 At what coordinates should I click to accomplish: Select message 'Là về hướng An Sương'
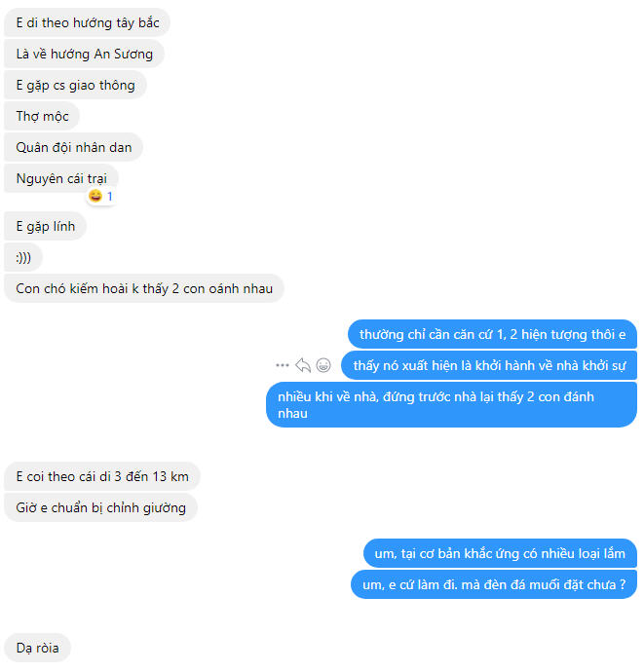85,54
